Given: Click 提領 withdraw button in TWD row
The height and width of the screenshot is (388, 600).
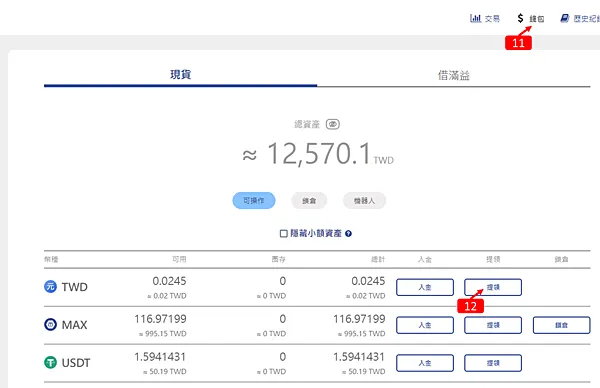Looking at the screenshot, I should click(493, 287).
